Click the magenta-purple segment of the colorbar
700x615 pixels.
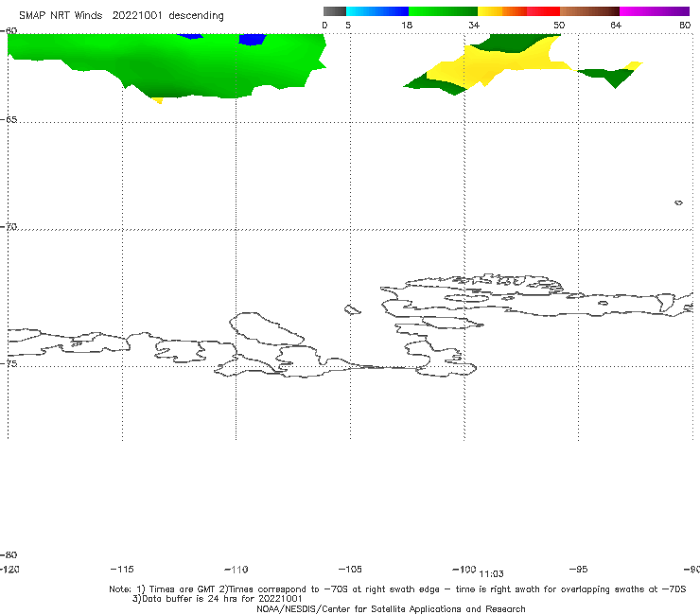pos(655,11)
